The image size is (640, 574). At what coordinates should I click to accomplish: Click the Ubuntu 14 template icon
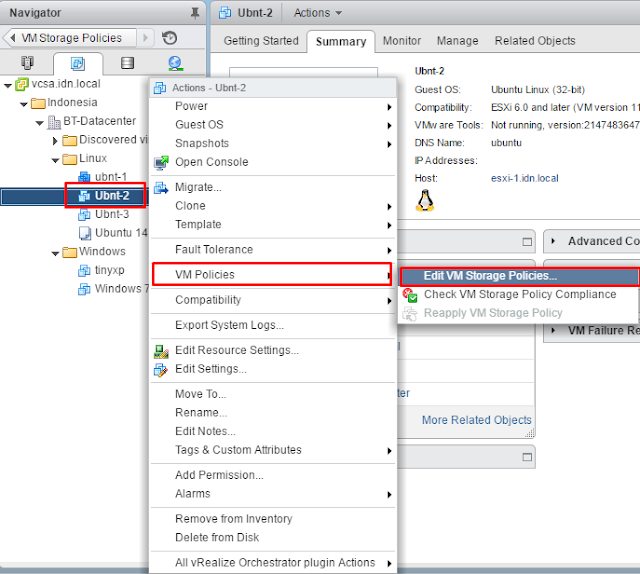point(84,233)
